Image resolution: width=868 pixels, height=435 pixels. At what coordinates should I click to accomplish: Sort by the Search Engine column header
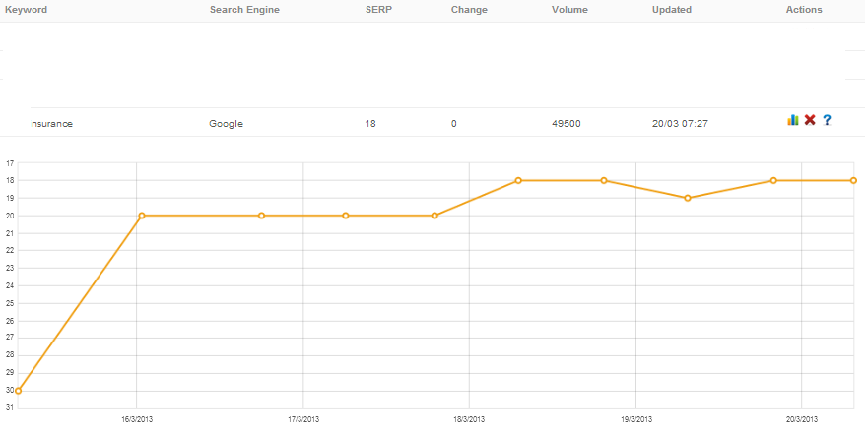click(244, 10)
